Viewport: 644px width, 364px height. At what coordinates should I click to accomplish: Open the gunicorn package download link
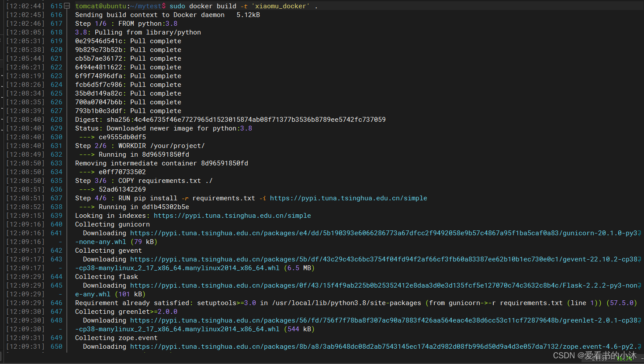pos(383,233)
